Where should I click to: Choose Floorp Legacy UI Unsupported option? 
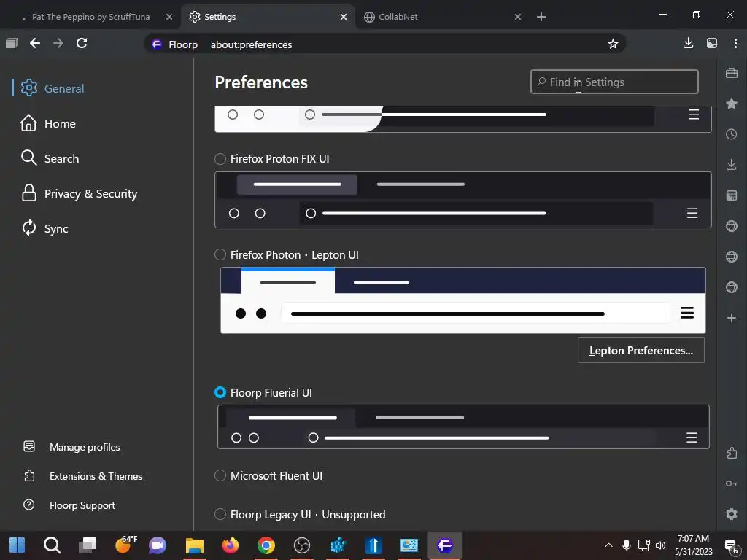[220, 514]
